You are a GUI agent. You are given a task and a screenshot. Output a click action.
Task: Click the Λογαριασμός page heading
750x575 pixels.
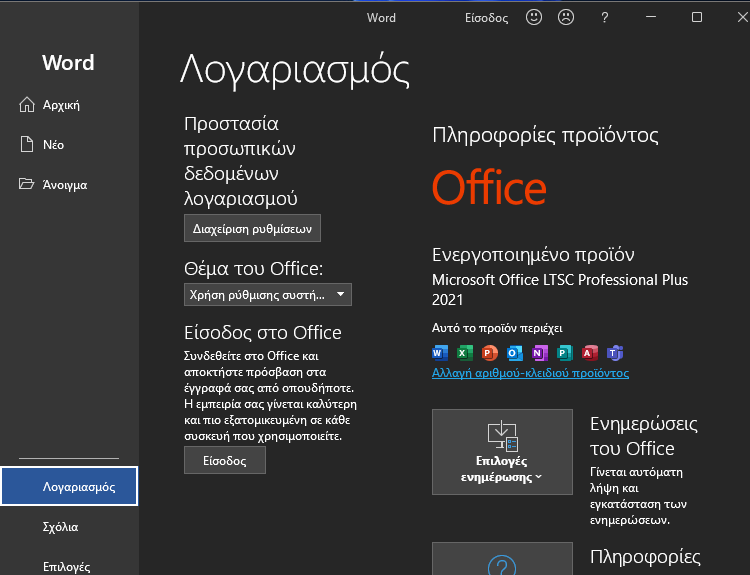pyautogui.click(x=295, y=70)
